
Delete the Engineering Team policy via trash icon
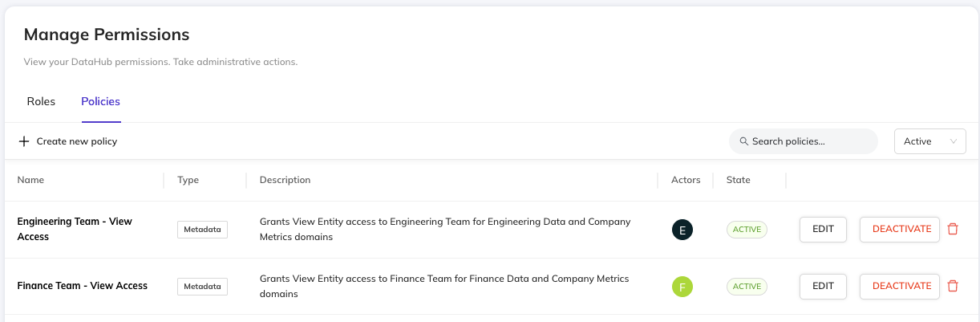coord(953,229)
